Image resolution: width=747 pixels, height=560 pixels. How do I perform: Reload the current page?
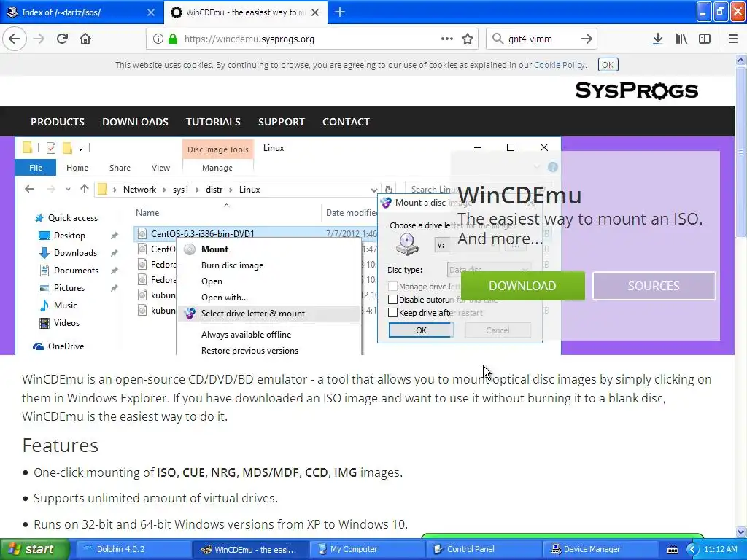(x=62, y=39)
